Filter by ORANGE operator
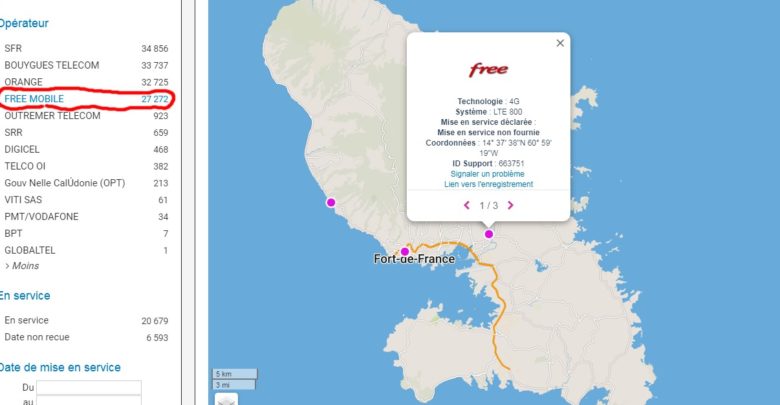The image size is (780, 405). [86, 82]
